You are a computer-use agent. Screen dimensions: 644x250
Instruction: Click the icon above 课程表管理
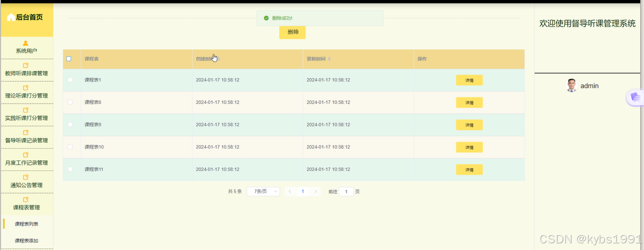tap(26, 200)
